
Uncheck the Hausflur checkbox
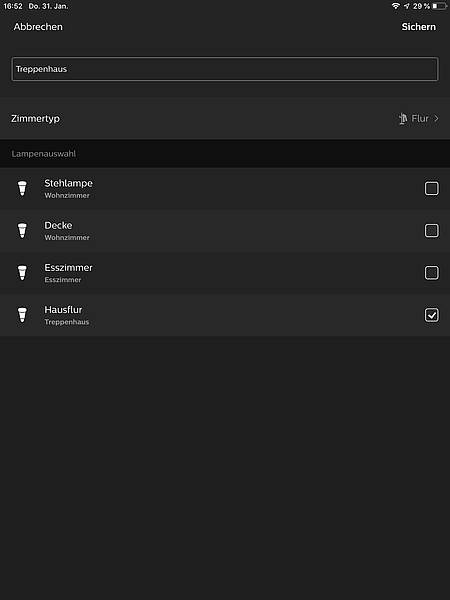(x=432, y=315)
